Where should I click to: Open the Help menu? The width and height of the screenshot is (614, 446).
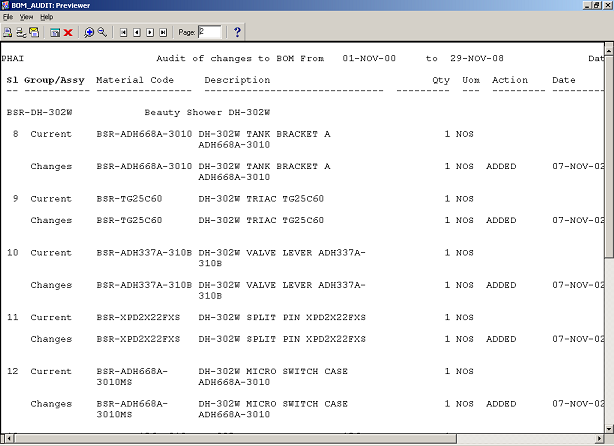pyautogui.click(x=47, y=17)
